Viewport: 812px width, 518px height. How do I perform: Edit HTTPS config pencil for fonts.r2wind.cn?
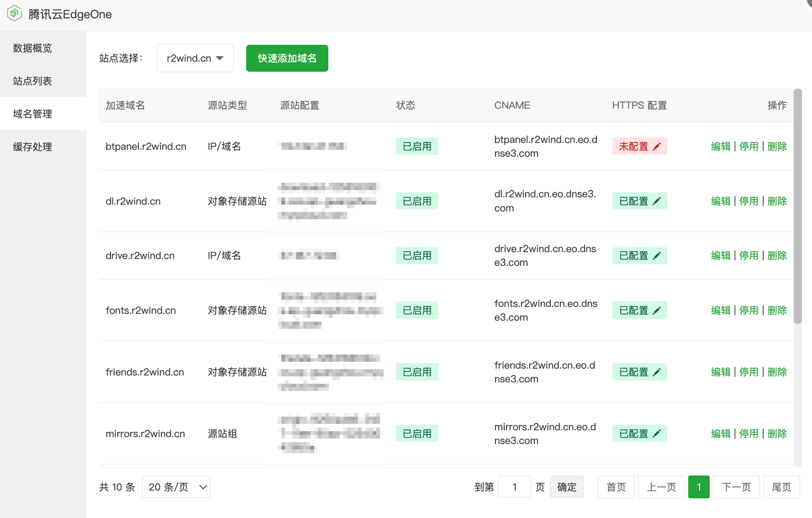(x=658, y=310)
